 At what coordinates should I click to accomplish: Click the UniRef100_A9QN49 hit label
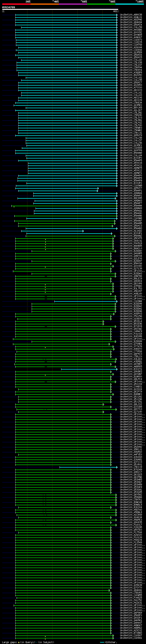[x=131, y=208]
